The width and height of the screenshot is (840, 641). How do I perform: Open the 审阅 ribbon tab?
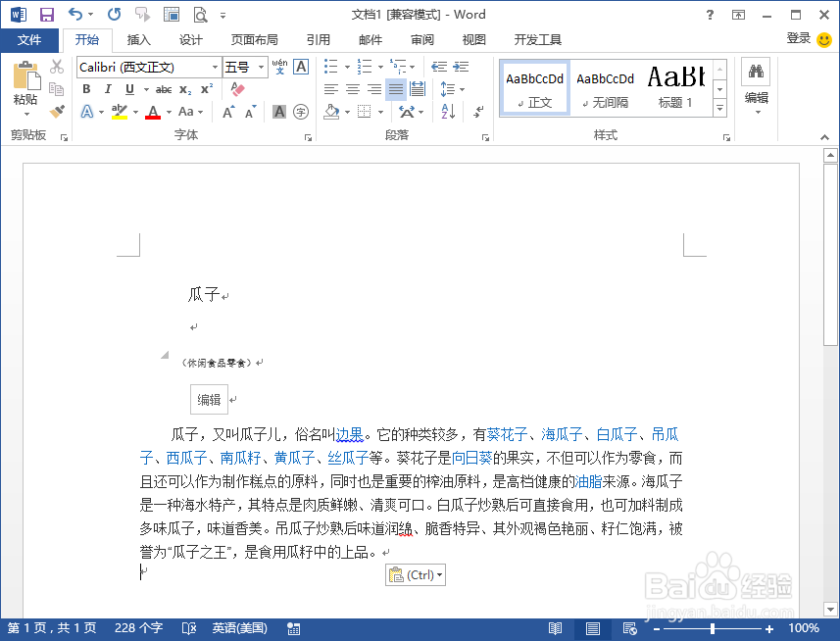(421, 40)
